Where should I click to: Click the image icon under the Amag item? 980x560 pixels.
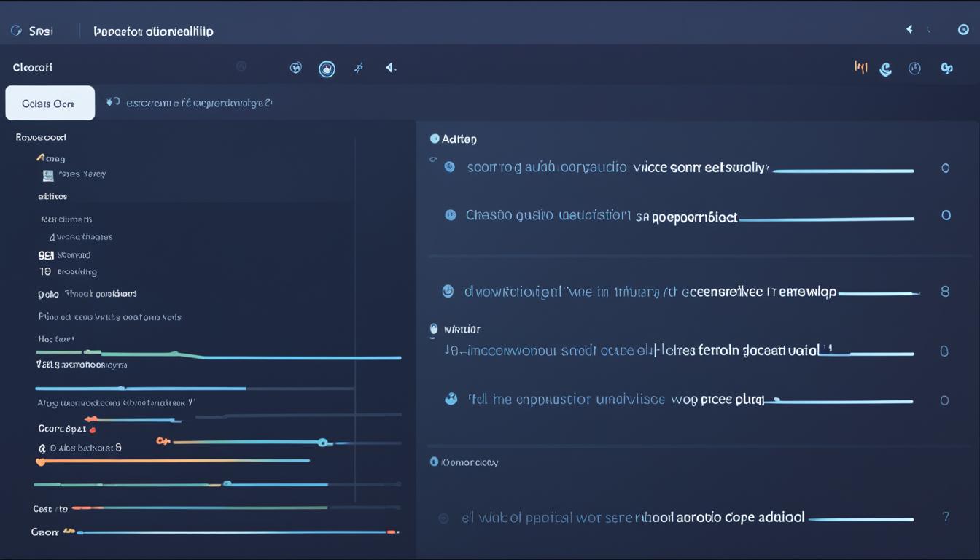(48, 175)
